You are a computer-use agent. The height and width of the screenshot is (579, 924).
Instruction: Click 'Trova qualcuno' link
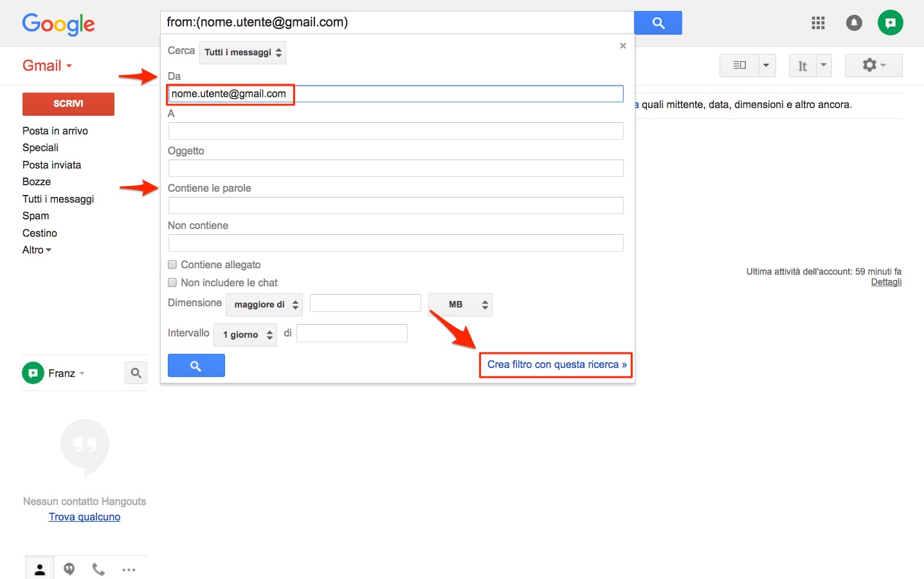[84, 517]
